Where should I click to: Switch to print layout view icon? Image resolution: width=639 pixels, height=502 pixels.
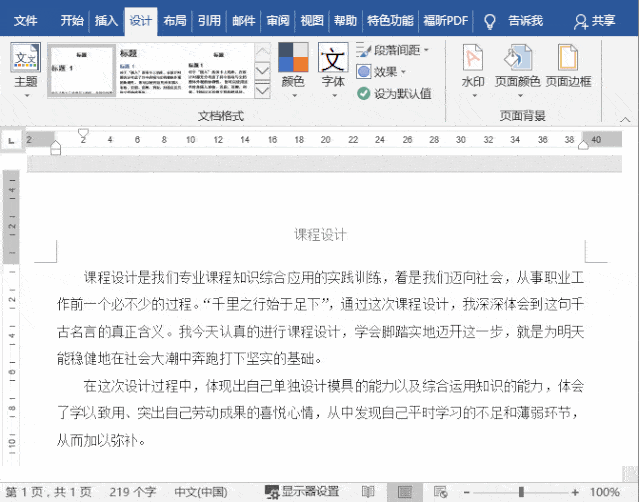(x=405, y=492)
